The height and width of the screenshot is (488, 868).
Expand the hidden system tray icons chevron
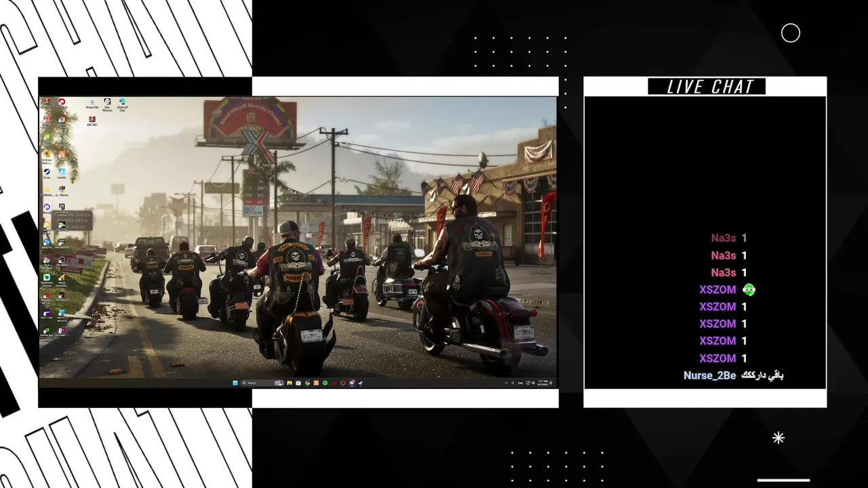506,383
